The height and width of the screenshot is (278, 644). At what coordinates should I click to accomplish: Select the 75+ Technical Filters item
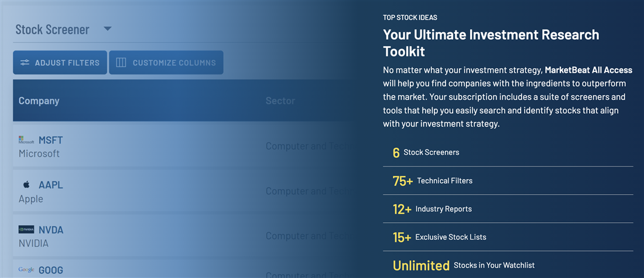(433, 181)
